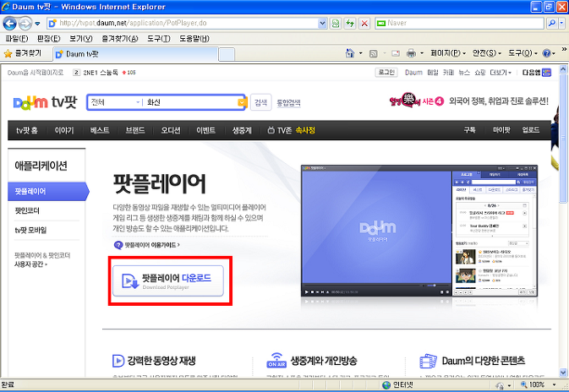Click the PotPlayer preview screenshot

pos(419,231)
